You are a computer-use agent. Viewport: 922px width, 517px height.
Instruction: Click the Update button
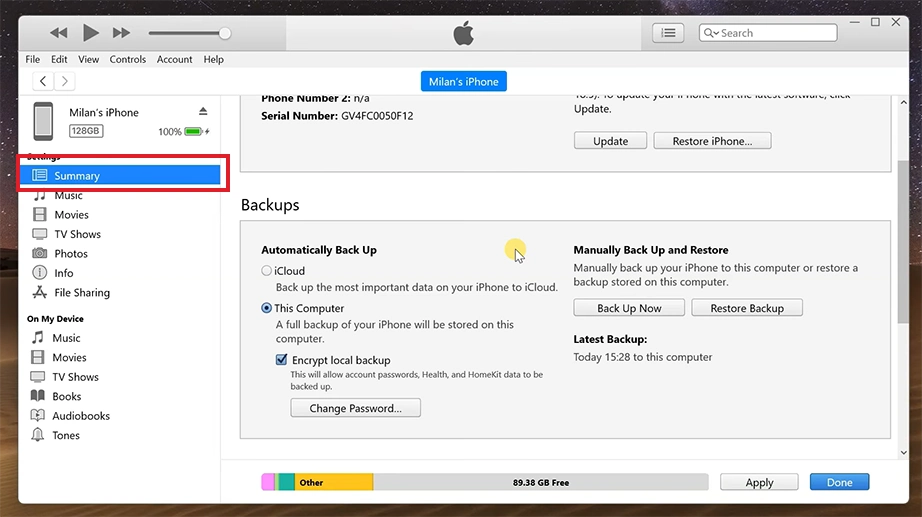[610, 141]
